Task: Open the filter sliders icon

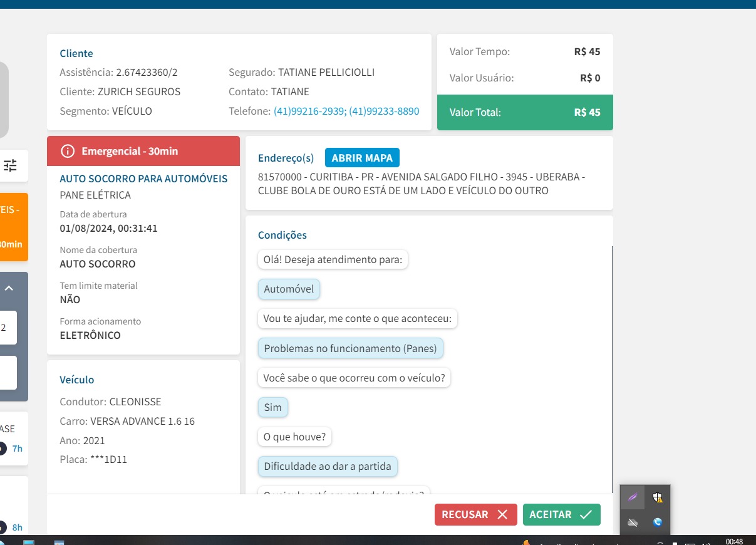Action: (x=11, y=165)
